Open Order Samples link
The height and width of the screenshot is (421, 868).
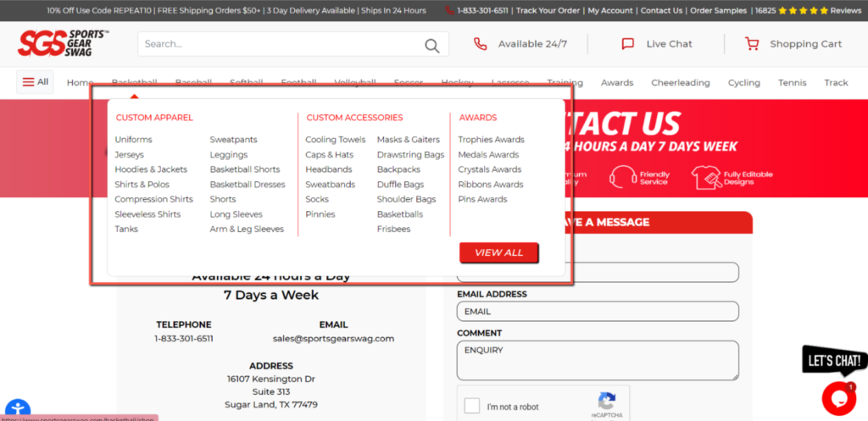click(719, 10)
